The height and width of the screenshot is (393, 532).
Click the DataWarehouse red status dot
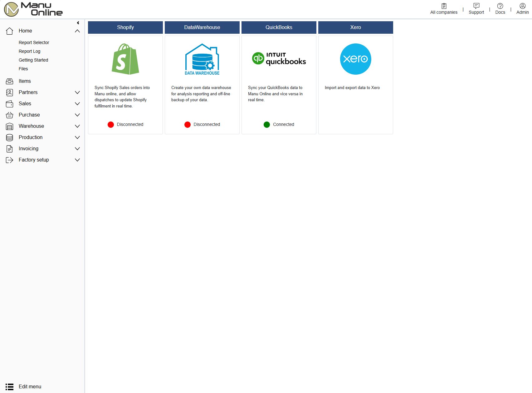click(188, 125)
